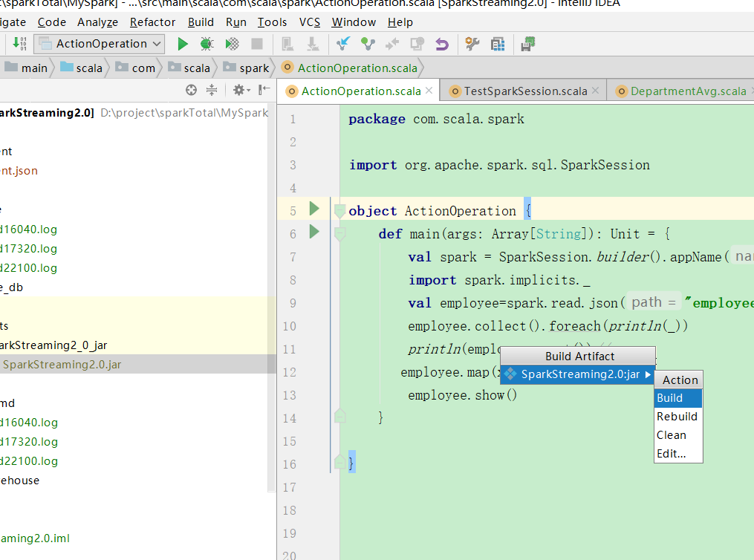This screenshot has height=560, width=754.
Task: Open the Window menu
Action: coord(354,22)
